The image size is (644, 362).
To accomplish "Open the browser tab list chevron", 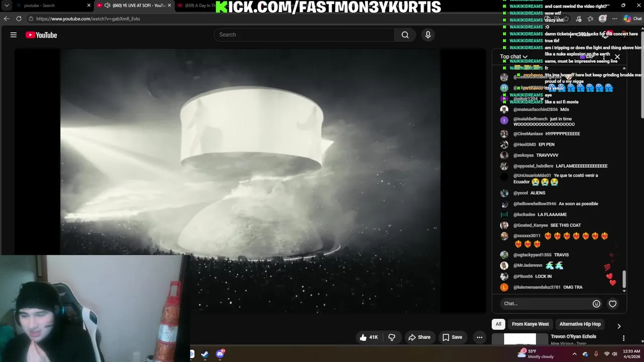I will pos(7,6).
